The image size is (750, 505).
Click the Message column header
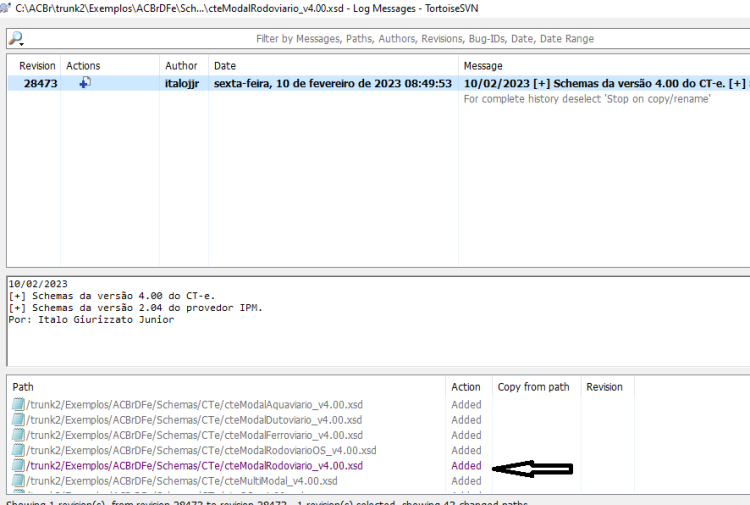[x=483, y=66]
